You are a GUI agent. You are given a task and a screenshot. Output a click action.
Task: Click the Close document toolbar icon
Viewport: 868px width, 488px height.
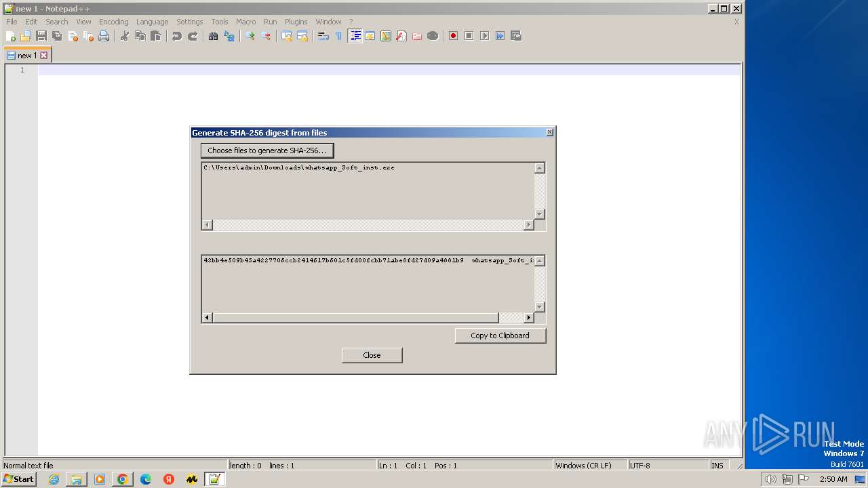[x=73, y=36]
